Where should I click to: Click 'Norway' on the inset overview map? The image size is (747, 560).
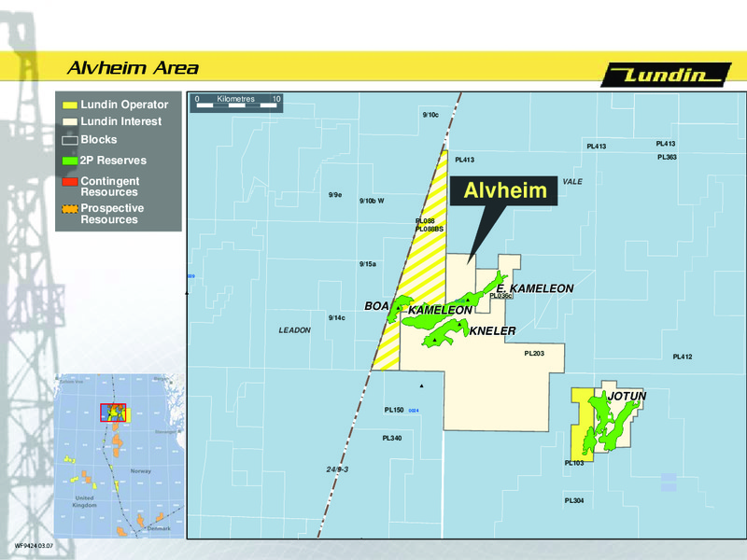pyautogui.click(x=141, y=471)
